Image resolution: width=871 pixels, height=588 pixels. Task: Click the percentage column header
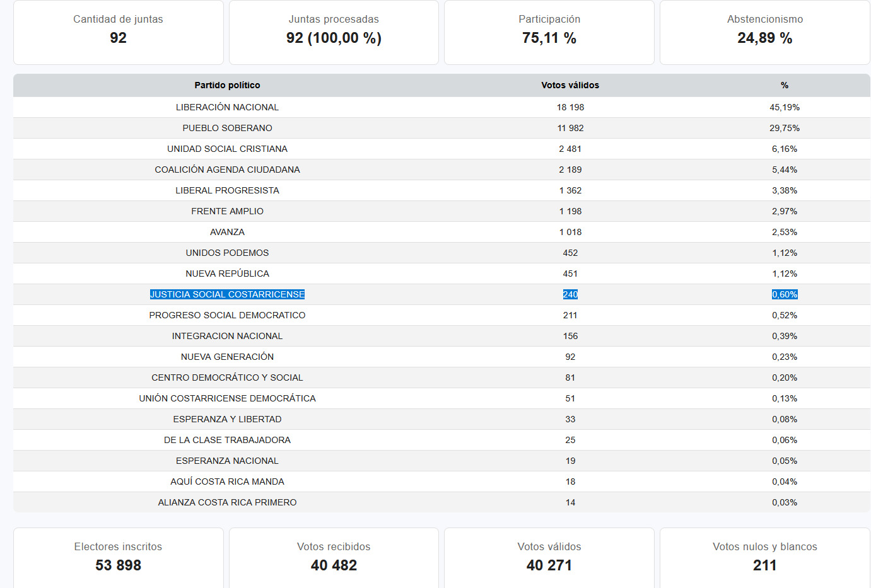point(784,85)
